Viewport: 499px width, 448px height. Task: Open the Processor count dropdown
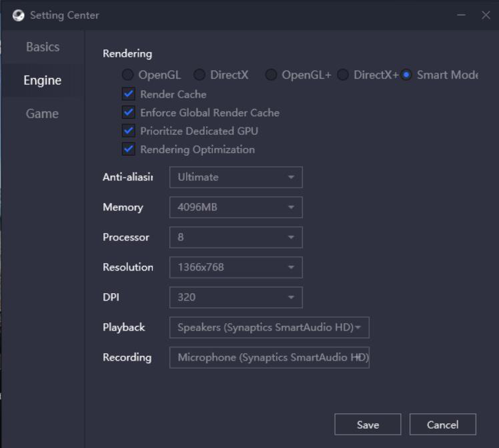tap(235, 237)
